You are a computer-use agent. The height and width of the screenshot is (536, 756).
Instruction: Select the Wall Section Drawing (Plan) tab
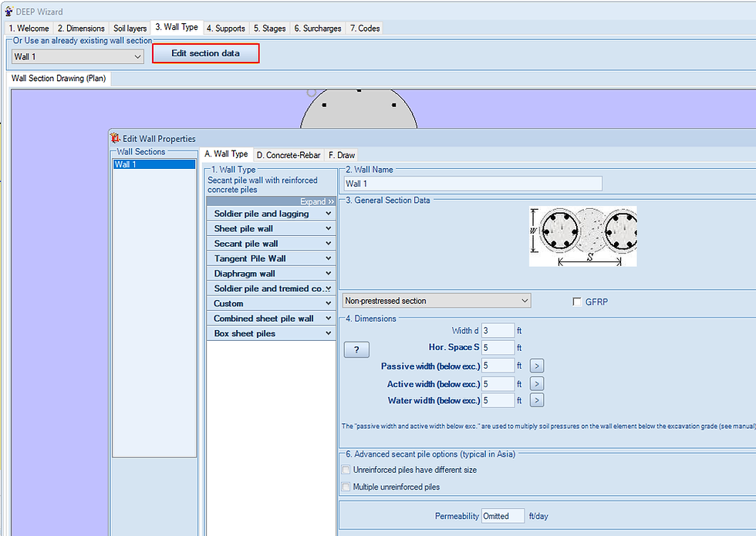(x=59, y=78)
